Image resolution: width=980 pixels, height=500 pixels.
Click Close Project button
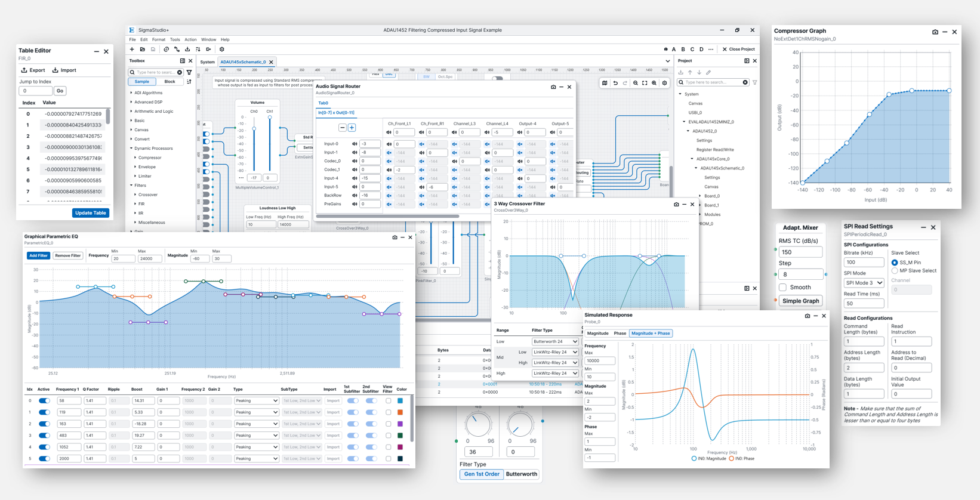[x=739, y=50]
